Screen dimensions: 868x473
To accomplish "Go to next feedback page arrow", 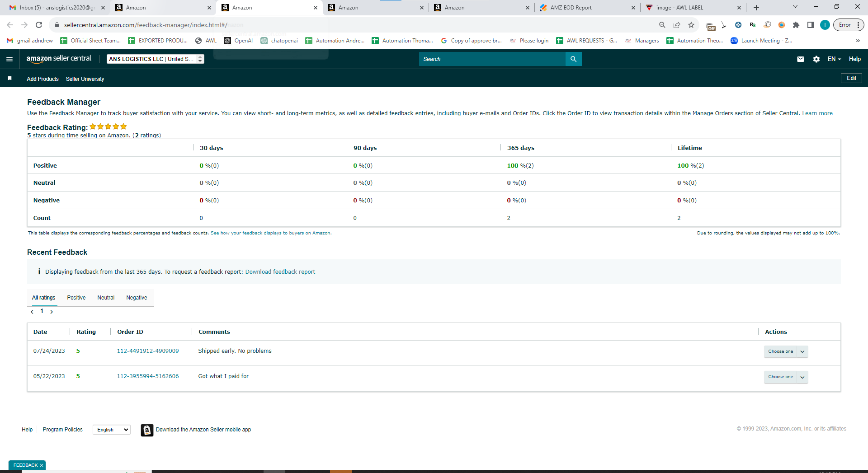I will (x=52, y=312).
